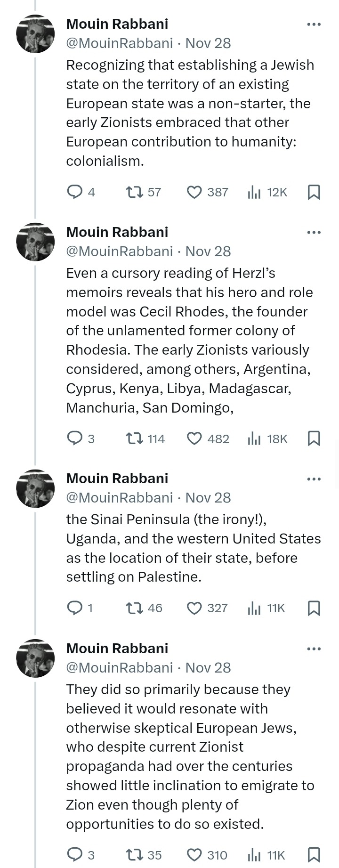Bookmark the first tweet about colonialism

click(x=314, y=192)
